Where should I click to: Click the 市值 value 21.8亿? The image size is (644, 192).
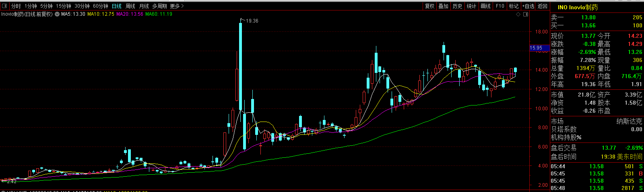pos(587,95)
